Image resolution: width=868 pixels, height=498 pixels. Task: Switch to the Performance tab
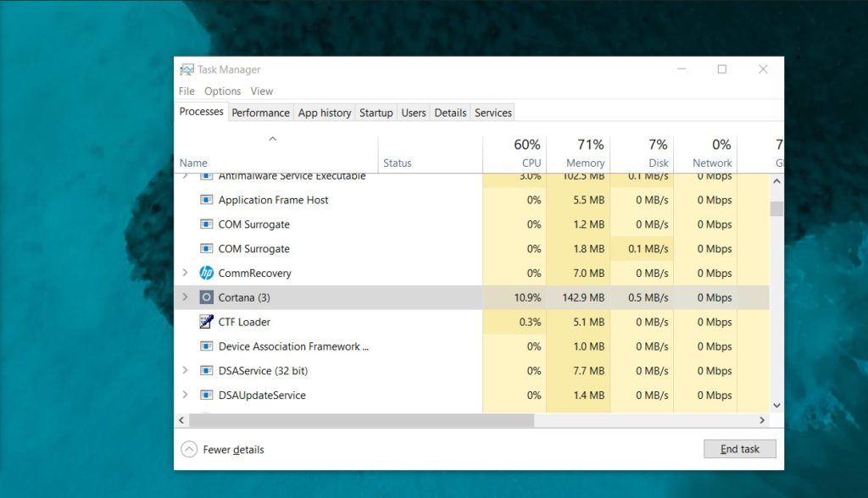coord(260,112)
